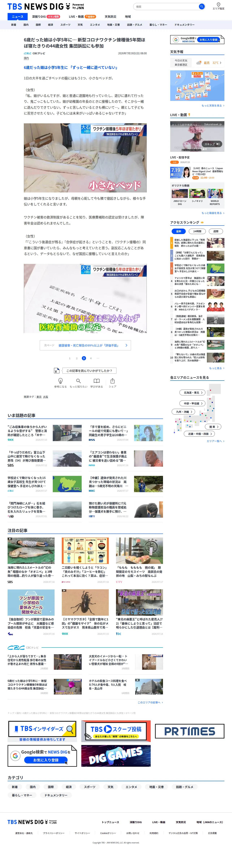Open the TBSインサイダーズ banner
232x868 pixels.
click(42, 731)
